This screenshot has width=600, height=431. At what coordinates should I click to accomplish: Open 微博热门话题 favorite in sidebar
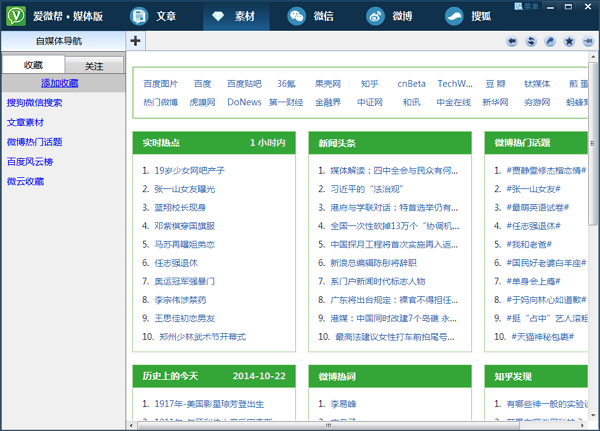[x=34, y=142]
